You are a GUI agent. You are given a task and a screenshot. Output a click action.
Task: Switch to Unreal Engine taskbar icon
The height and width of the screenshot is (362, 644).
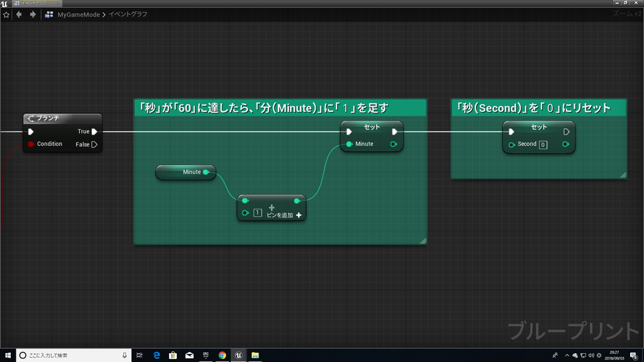[x=238, y=356]
